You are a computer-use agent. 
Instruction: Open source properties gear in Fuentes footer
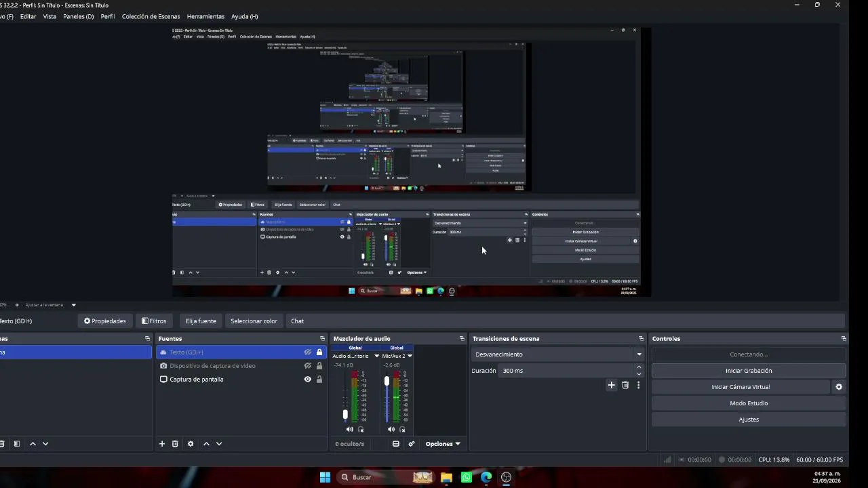pos(191,444)
